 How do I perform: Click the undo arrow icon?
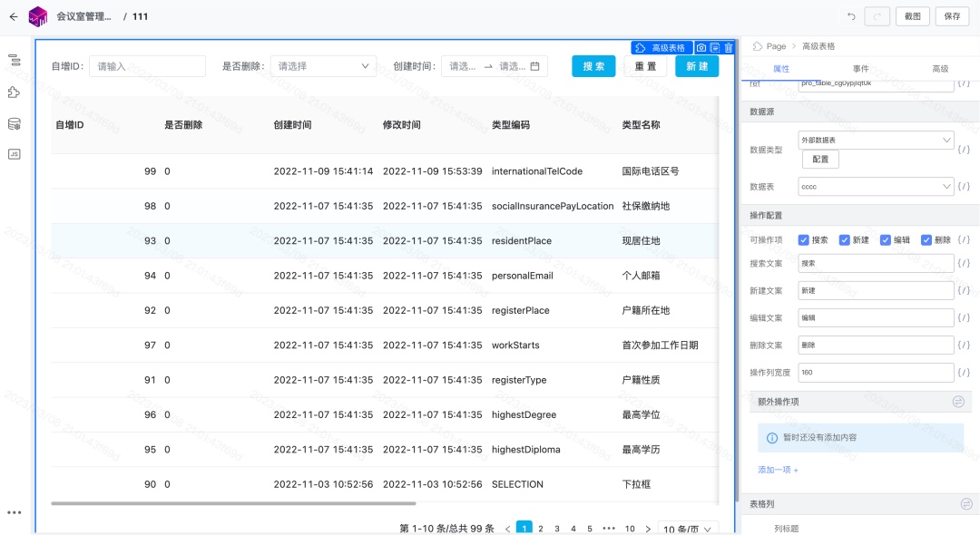(851, 16)
